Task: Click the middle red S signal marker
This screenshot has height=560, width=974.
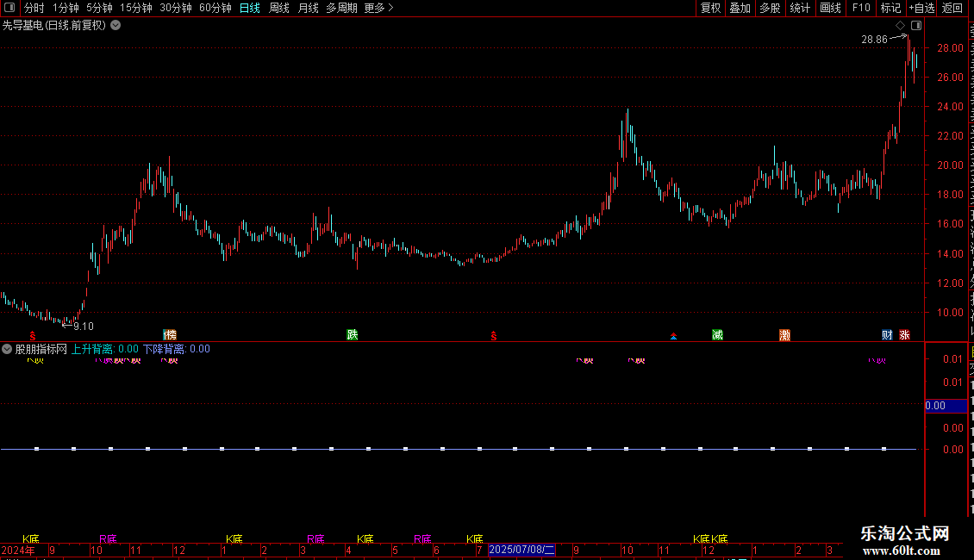Action: coord(494,336)
